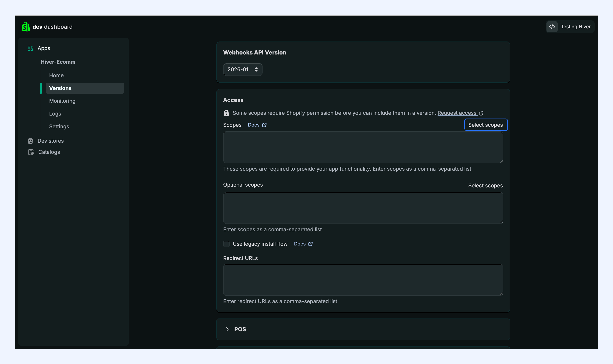Click the Dev stores storefront icon

[x=30, y=141]
